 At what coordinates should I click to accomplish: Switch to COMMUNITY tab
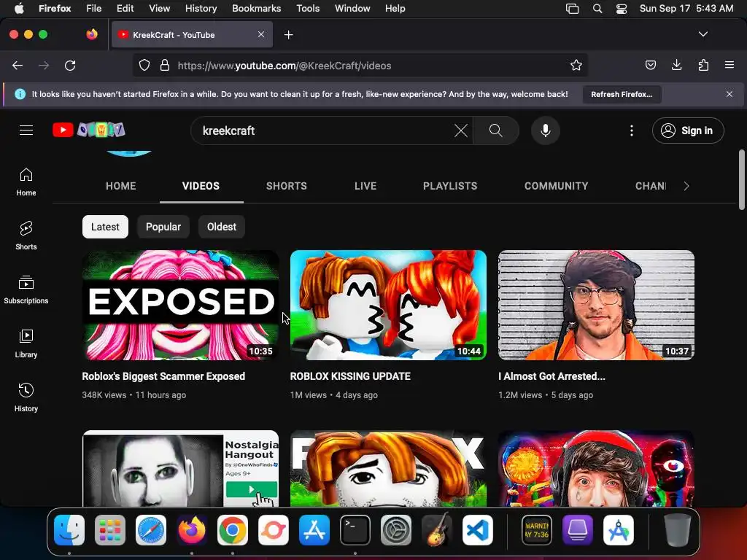[557, 186]
